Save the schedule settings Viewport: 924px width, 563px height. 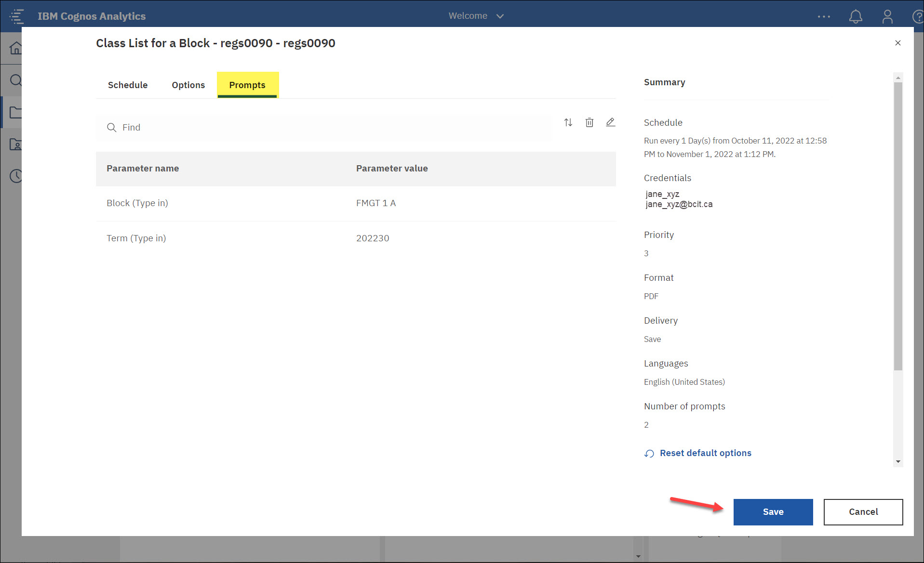click(773, 511)
